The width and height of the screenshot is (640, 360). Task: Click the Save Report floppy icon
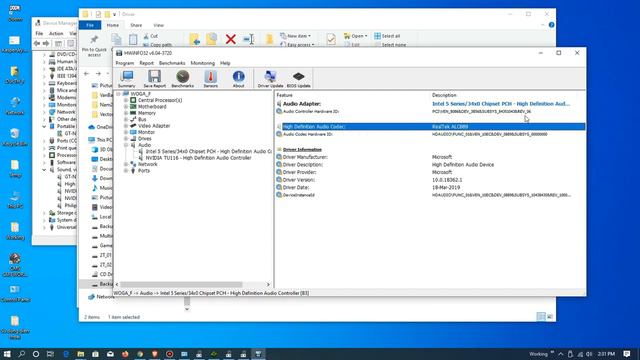coord(154,79)
